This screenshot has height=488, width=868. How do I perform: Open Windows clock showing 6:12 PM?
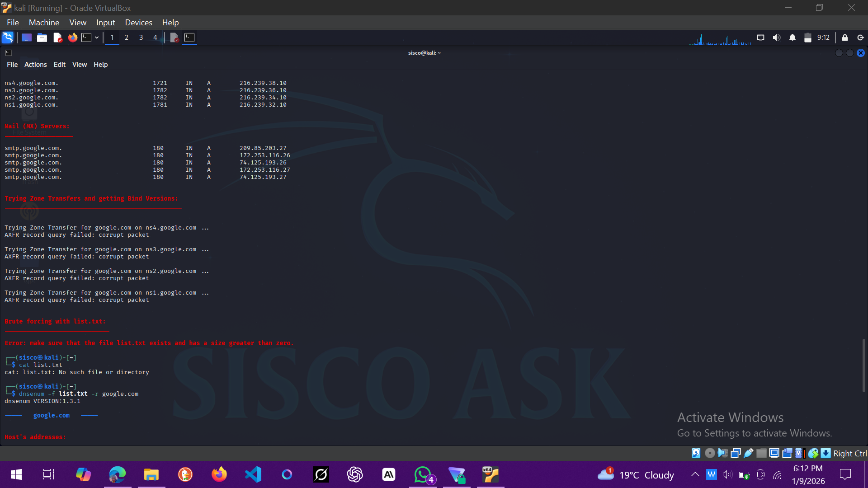tap(808, 475)
